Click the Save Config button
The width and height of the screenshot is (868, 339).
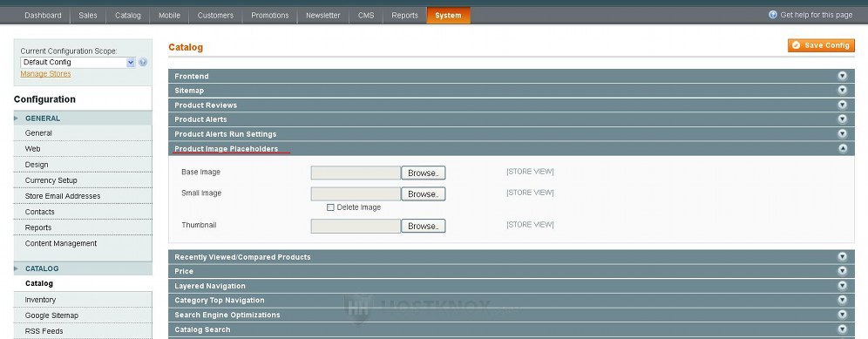point(821,45)
